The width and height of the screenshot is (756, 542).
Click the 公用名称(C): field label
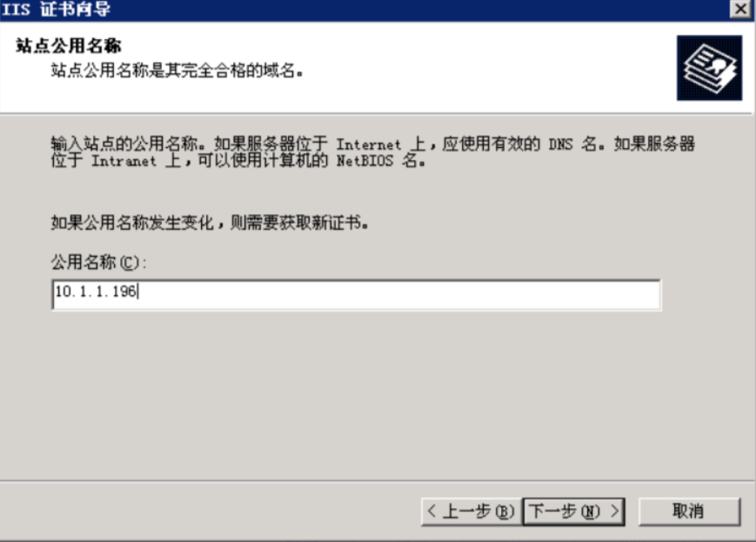click(98, 263)
